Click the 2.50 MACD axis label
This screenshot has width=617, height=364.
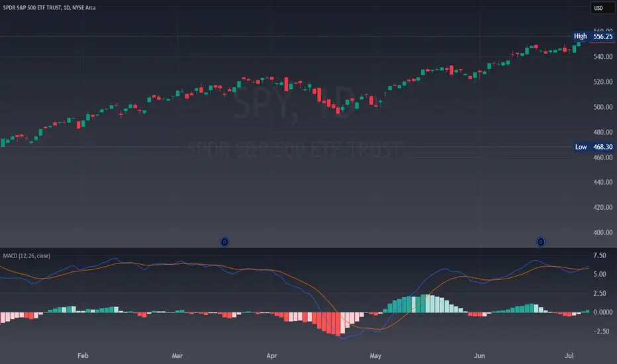point(600,294)
